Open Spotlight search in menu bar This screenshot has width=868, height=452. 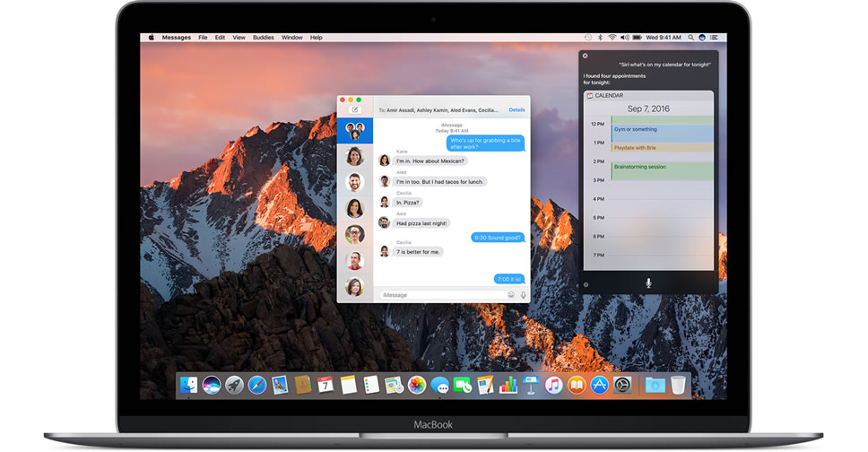(x=690, y=38)
